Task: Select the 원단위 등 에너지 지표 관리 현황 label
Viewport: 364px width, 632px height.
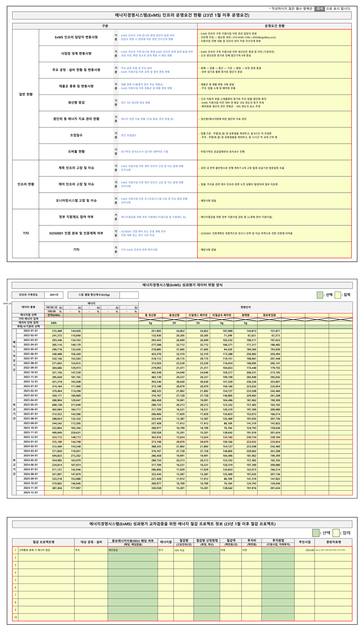Action: (76, 119)
